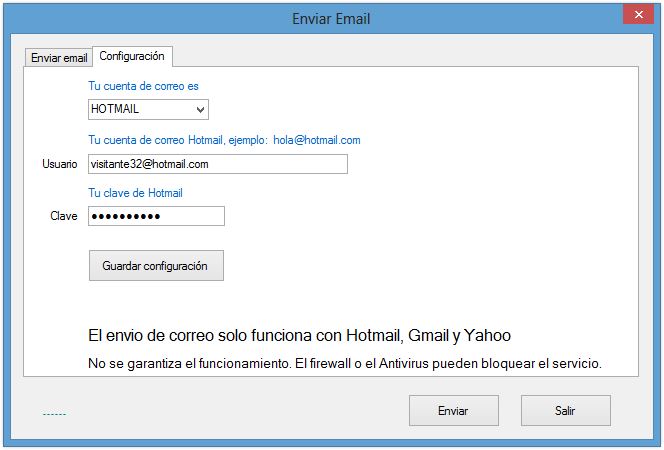
Task: Click the dashed status text at bottom left
Action: coord(55,414)
